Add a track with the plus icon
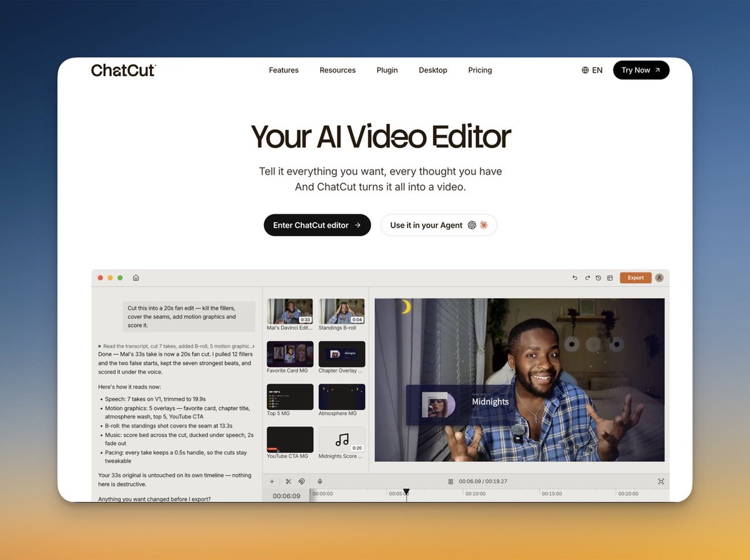The image size is (750, 560). coord(272,481)
